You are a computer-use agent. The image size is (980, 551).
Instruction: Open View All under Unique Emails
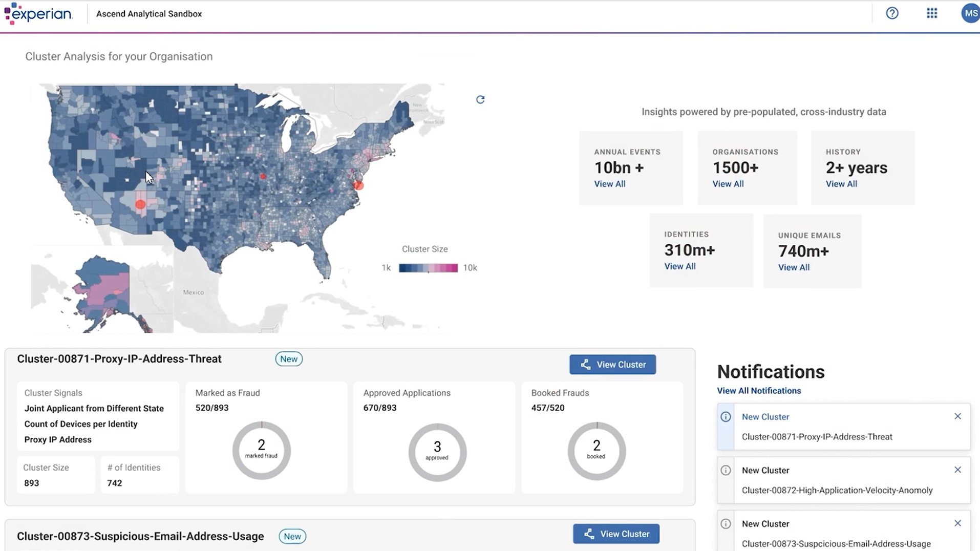coord(794,267)
